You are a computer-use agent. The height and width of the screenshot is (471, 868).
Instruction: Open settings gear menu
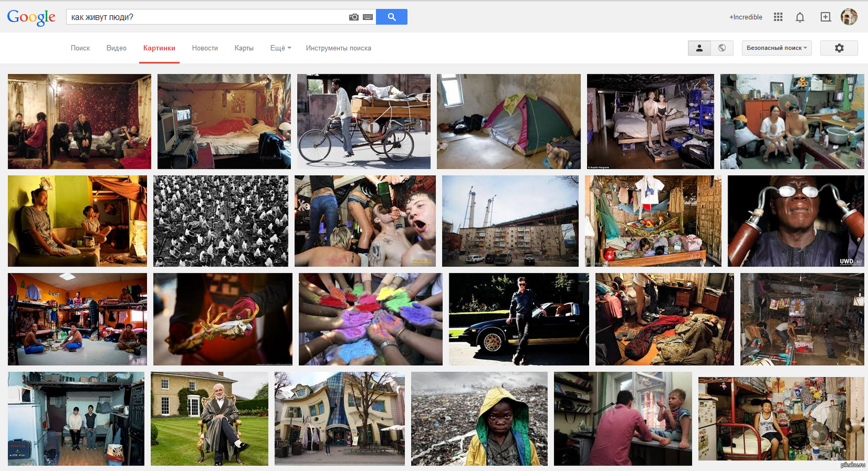(839, 48)
